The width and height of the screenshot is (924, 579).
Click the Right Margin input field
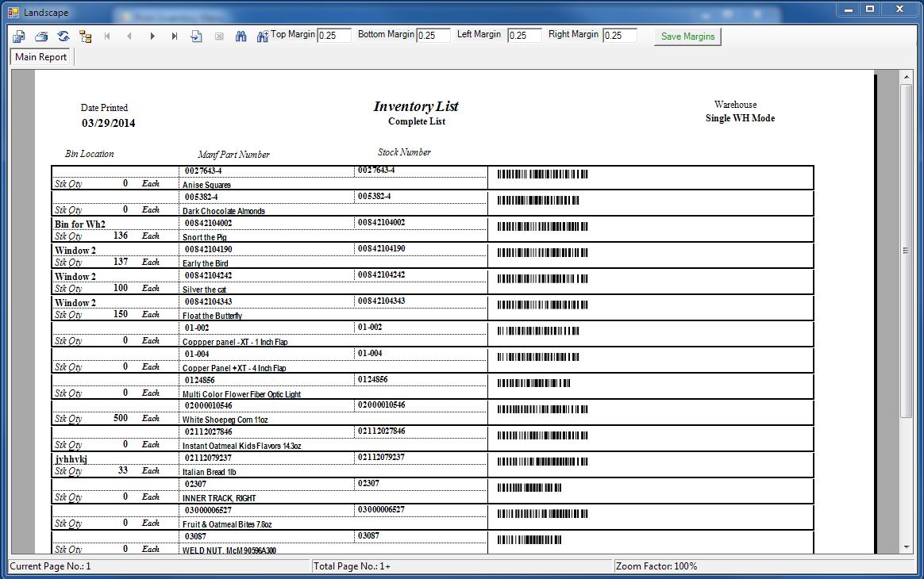[620, 36]
